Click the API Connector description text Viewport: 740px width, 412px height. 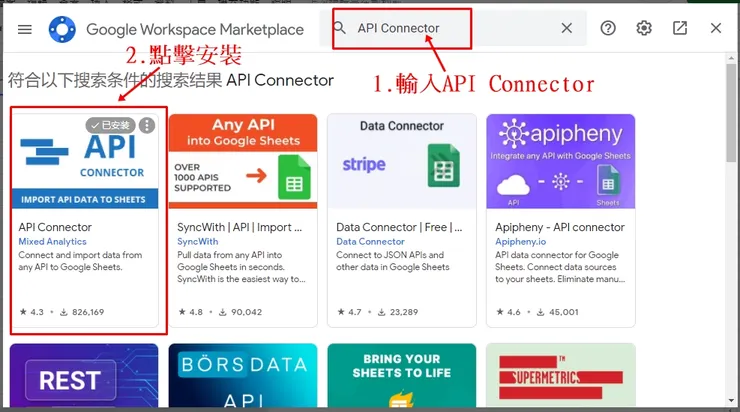pyautogui.click(x=80, y=261)
